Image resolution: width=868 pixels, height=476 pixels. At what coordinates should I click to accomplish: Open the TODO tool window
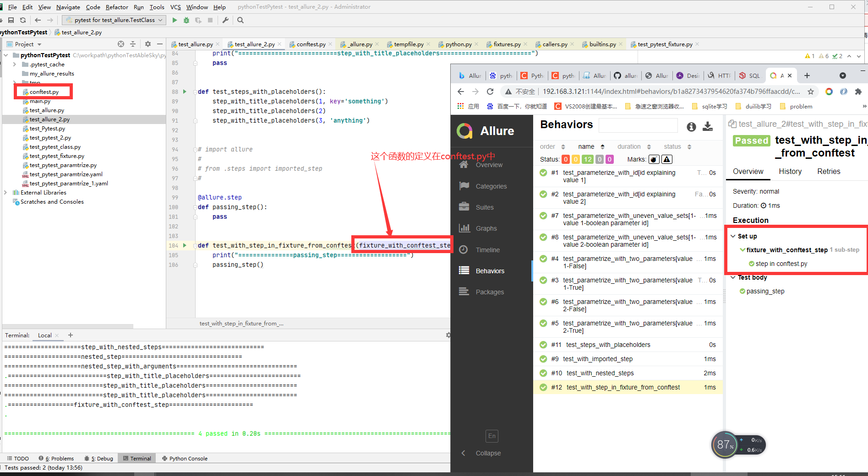click(x=18, y=458)
